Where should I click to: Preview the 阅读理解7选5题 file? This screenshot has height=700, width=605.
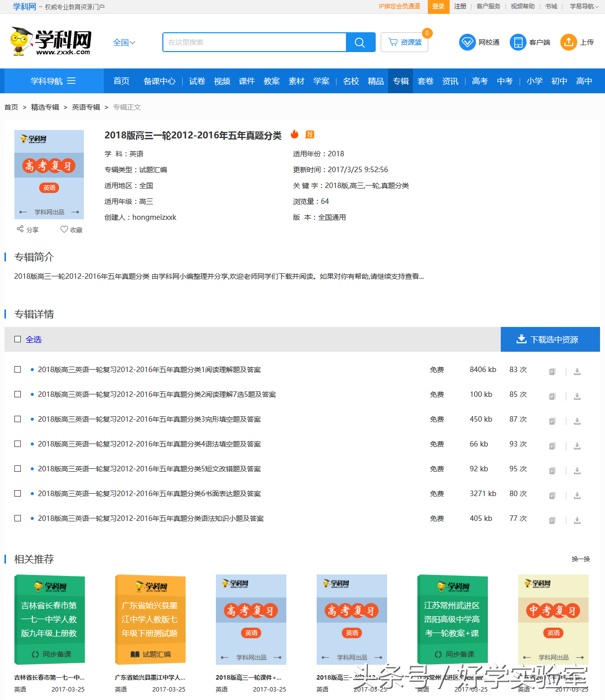(552, 396)
